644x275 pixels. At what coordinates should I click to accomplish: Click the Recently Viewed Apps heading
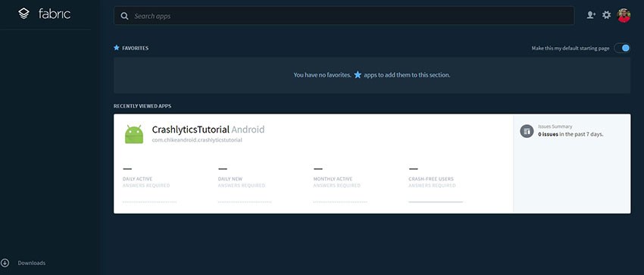pyautogui.click(x=142, y=106)
